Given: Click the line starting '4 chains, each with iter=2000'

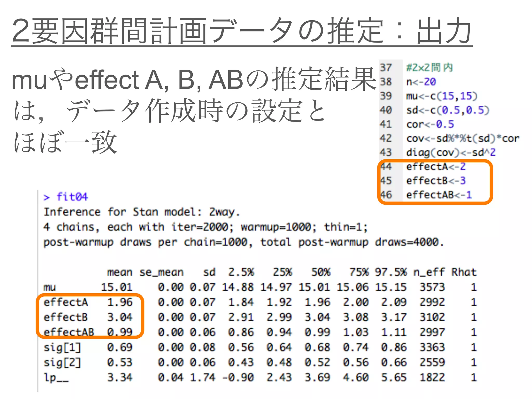Looking at the screenshot, I should click(205, 227).
